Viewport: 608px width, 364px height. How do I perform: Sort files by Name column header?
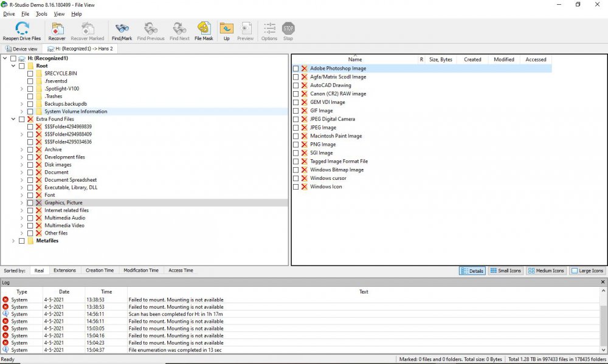(x=355, y=60)
